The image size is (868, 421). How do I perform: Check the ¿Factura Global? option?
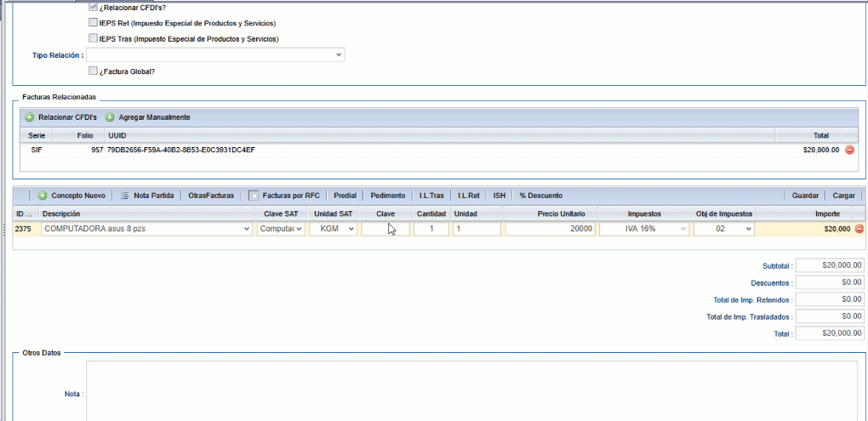point(94,71)
